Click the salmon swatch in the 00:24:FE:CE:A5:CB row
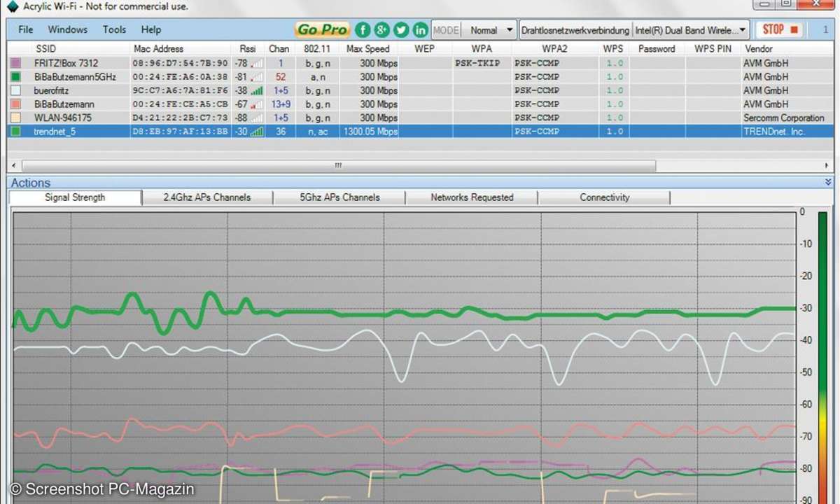840x504 pixels. (16, 104)
